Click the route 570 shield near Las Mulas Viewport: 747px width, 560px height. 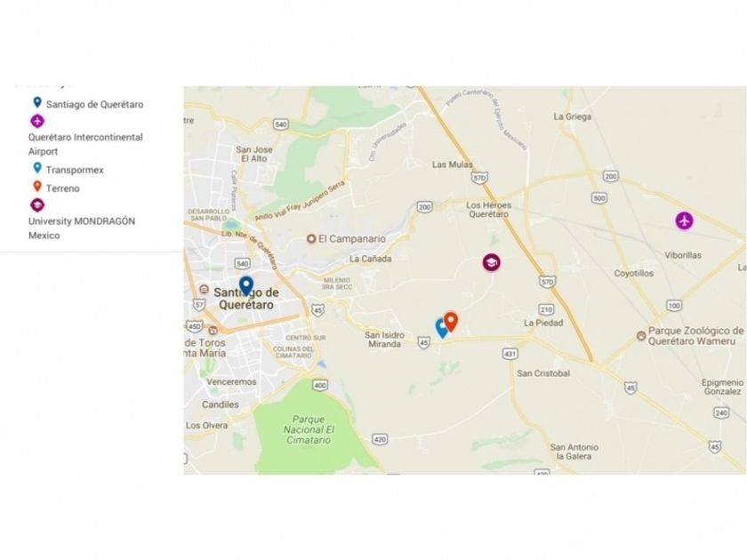(x=478, y=178)
